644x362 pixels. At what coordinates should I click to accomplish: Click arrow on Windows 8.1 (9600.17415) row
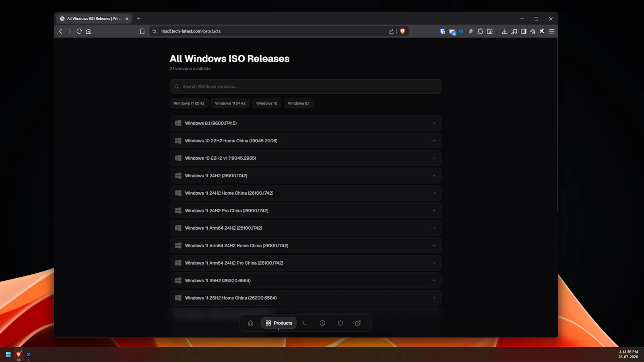[x=434, y=123]
